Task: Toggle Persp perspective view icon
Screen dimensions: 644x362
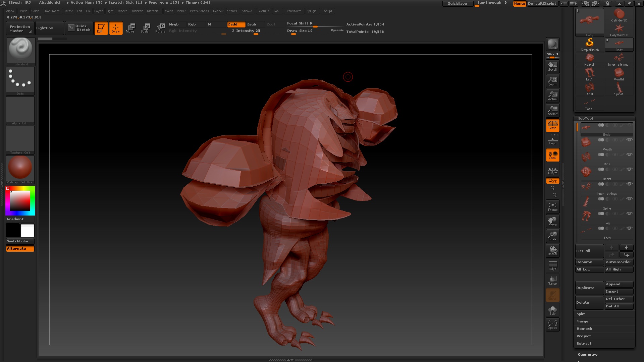Action: pos(552,125)
